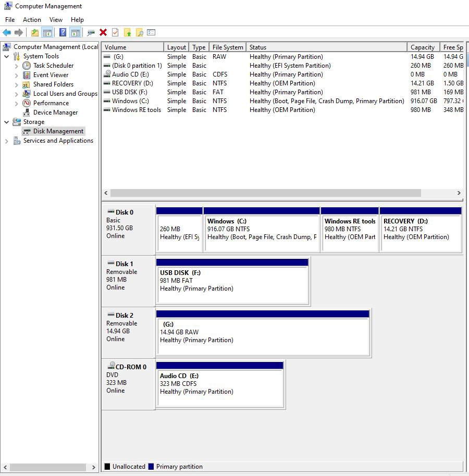Select the Audio CD (E:) partition block
469x476 pixels.
[220, 385]
